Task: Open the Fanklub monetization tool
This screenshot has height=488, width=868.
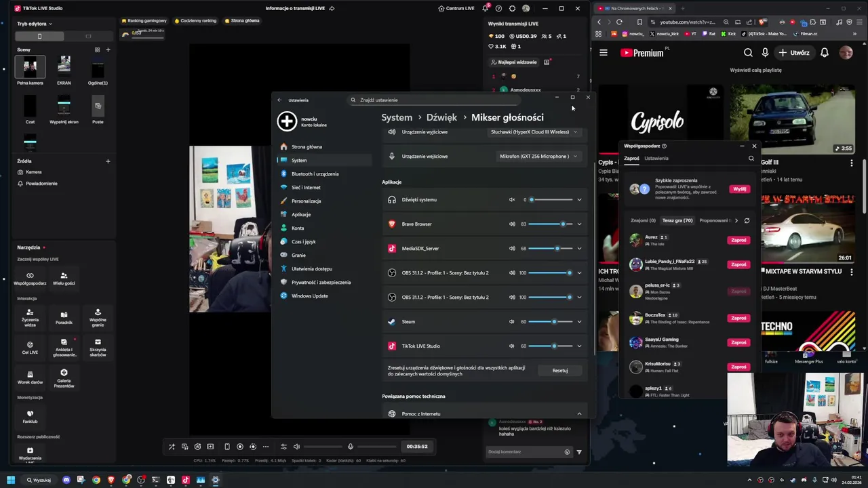Action: 30,416
